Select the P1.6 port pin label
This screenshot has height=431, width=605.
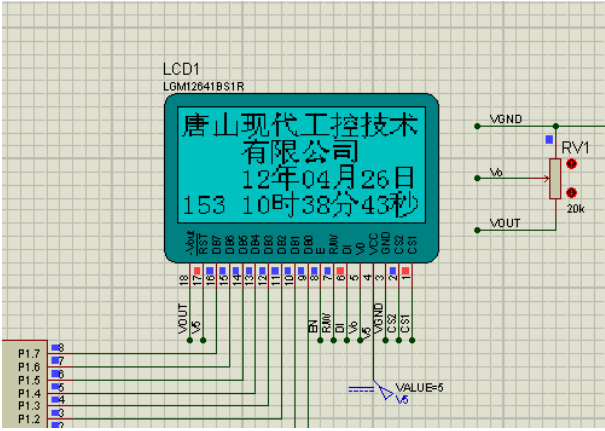tap(29, 367)
